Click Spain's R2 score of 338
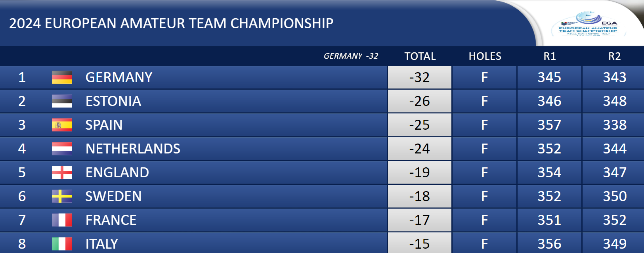 coord(615,125)
